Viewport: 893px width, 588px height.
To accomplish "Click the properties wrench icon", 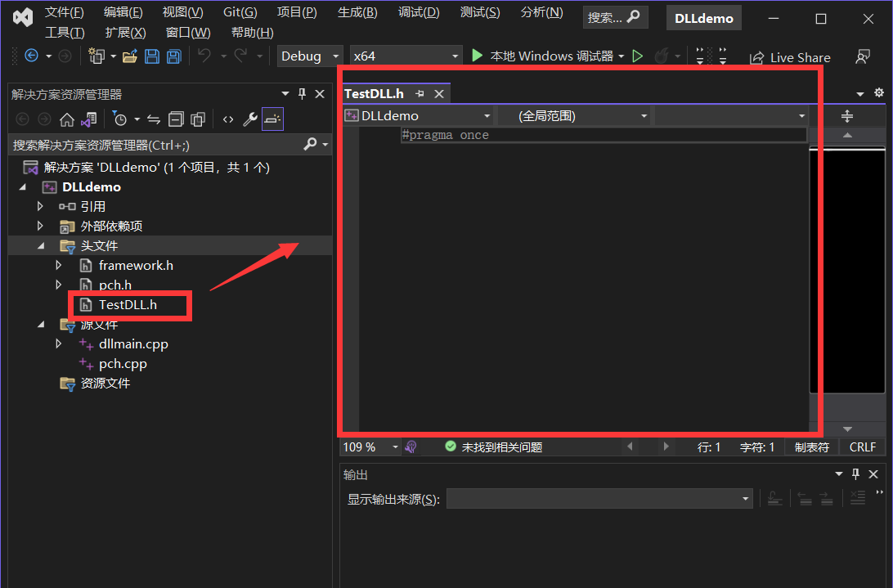I will point(250,119).
